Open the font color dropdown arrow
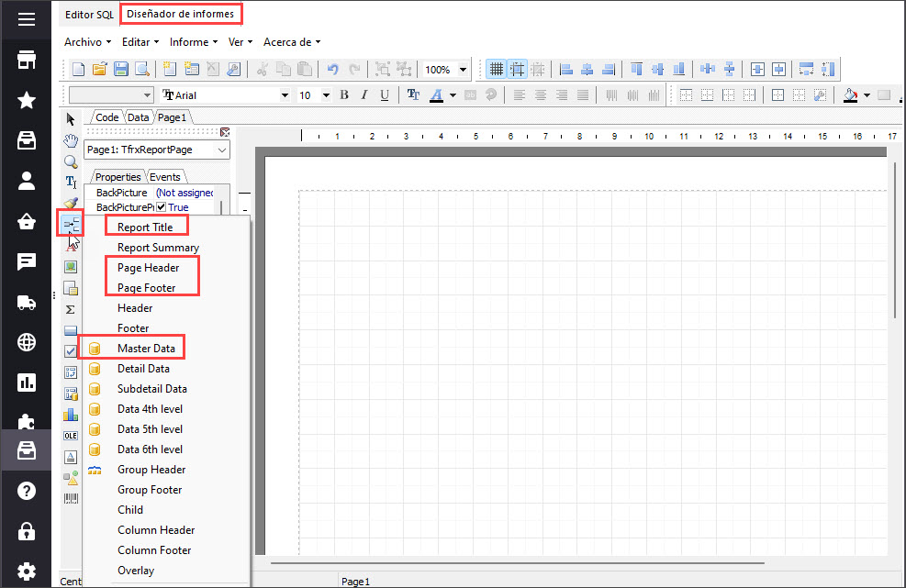Image resolution: width=906 pixels, height=588 pixels. coord(453,95)
